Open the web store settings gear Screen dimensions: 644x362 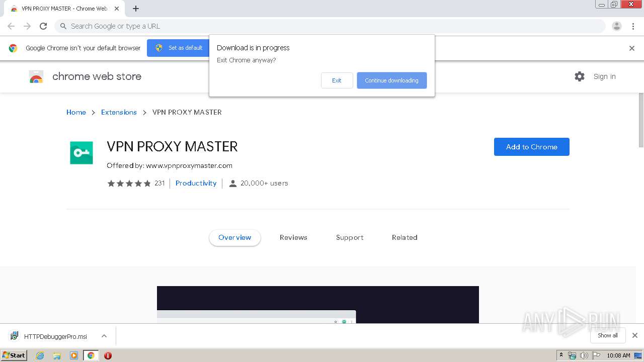[580, 76]
